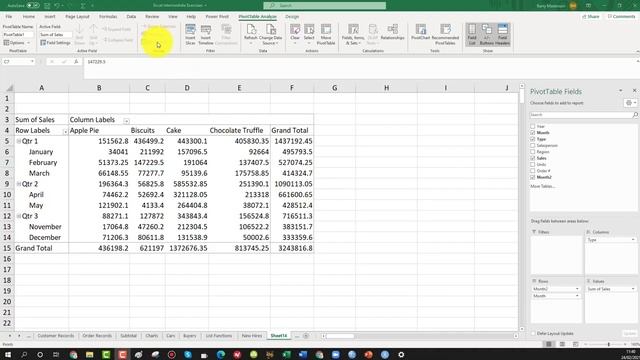Click the Relationships icon

point(392,33)
